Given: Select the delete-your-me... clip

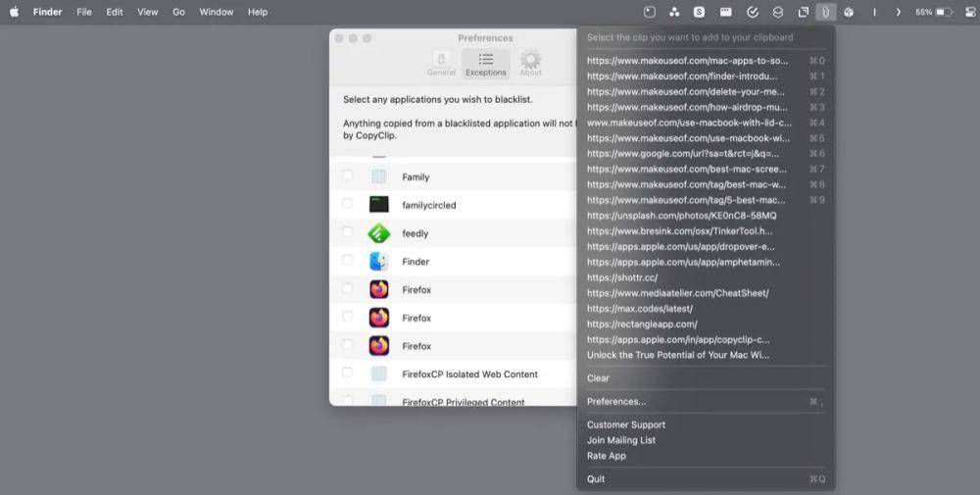Looking at the screenshot, I should point(706,91).
